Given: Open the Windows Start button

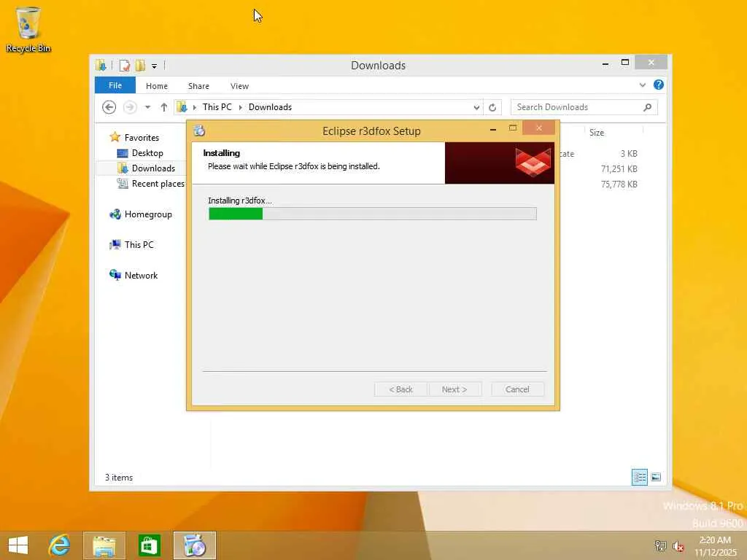Looking at the screenshot, I should tap(18, 545).
